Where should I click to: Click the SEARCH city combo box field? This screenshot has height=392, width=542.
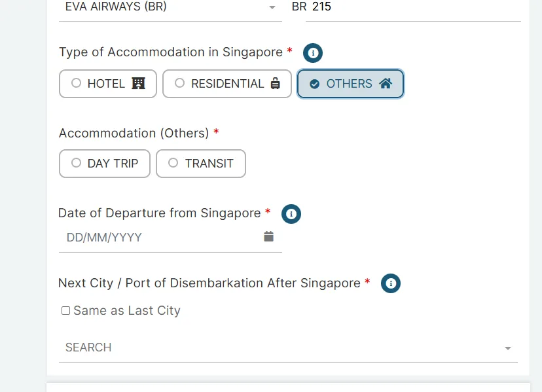[288, 347]
